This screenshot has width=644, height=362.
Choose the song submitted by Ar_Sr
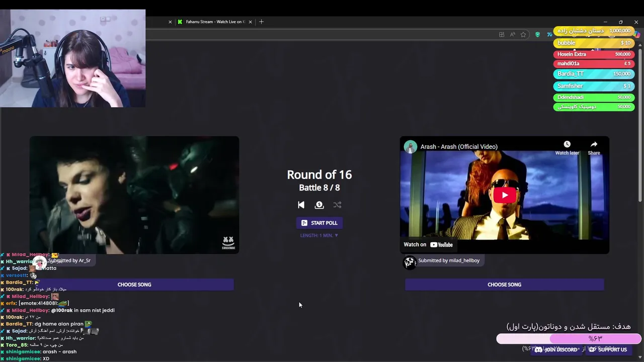[x=134, y=285]
